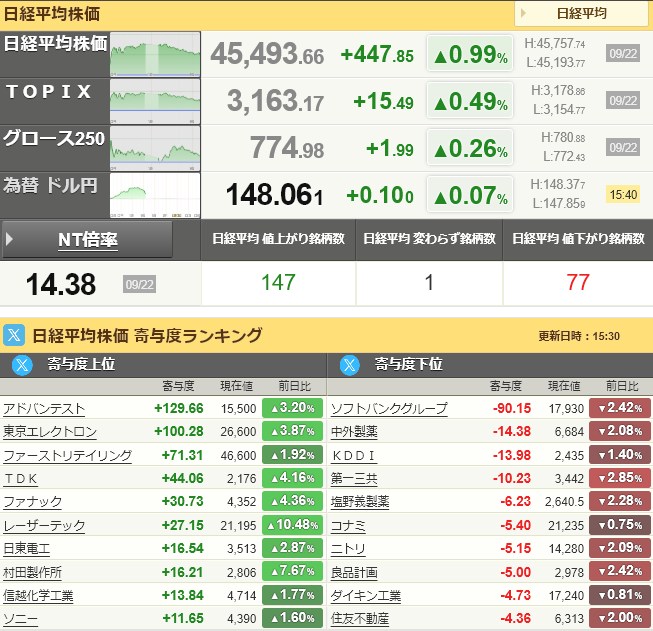Click the ▲10.48% change badge for レーザーテック
The image size is (653, 631).
[x=292, y=525]
